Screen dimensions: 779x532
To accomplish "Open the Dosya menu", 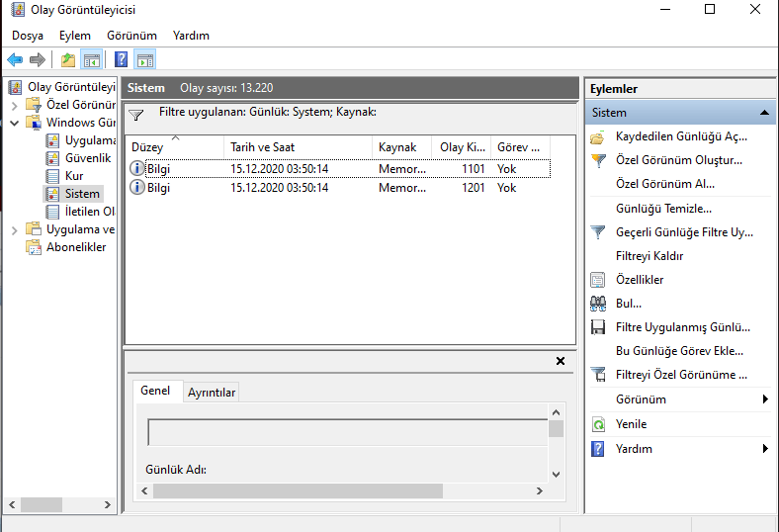I will 28,36.
